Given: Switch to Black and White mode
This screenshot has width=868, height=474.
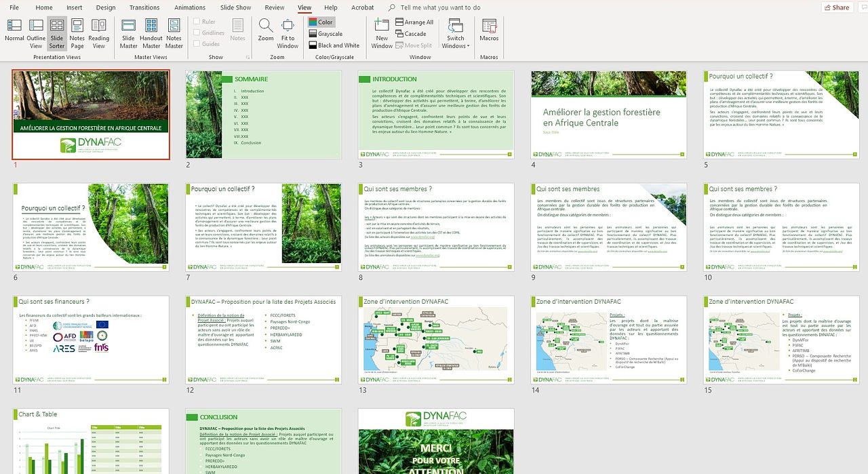Looking at the screenshot, I should point(334,45).
